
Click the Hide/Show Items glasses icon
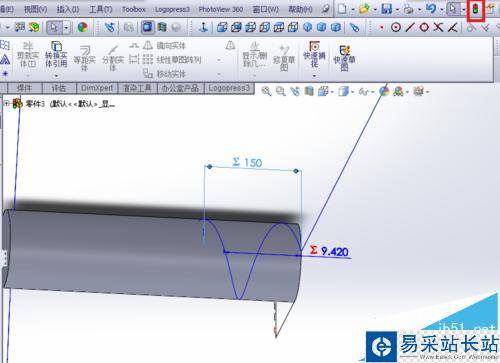(363, 91)
